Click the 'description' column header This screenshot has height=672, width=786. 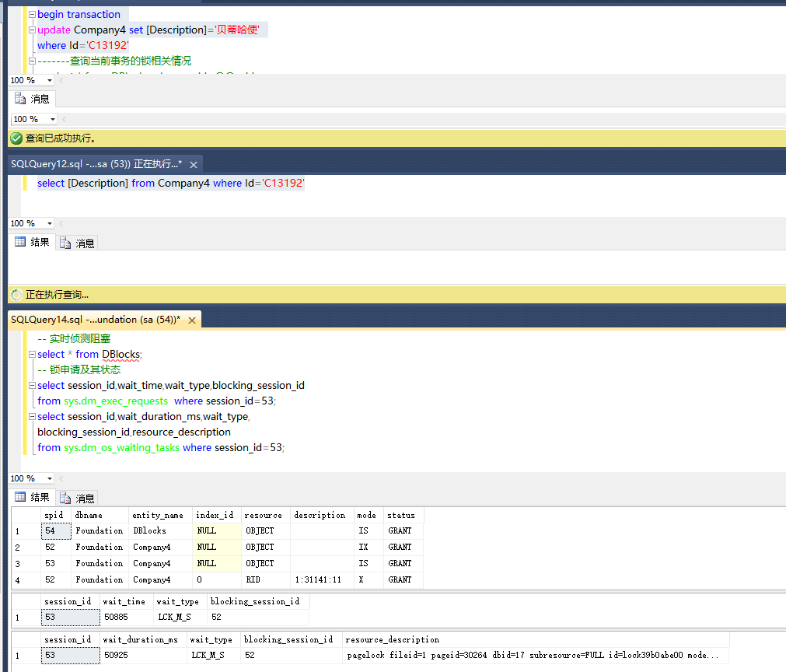[323, 515]
